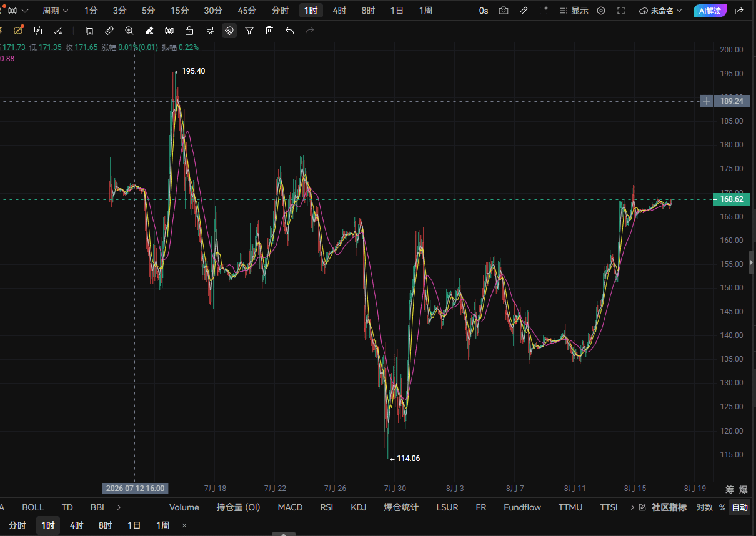Viewport: 756px width, 536px height.
Task: Click the edit note icon
Action: pyautogui.click(x=209, y=31)
